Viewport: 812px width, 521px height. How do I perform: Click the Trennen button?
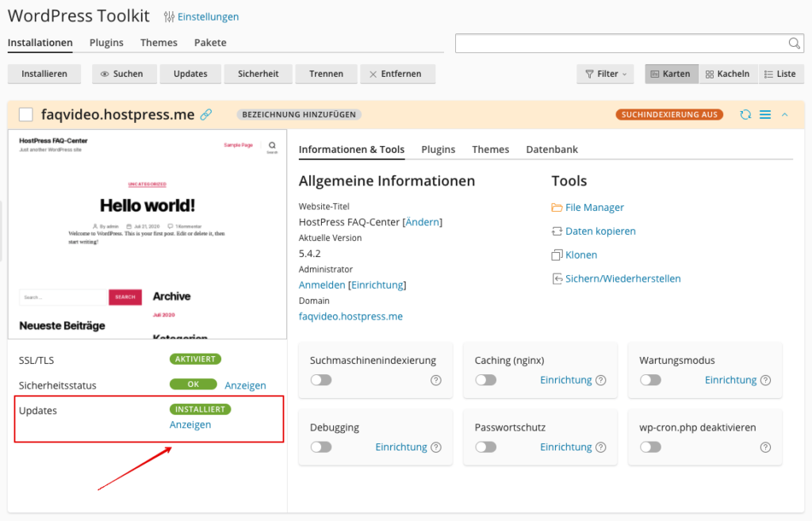pyautogui.click(x=326, y=74)
